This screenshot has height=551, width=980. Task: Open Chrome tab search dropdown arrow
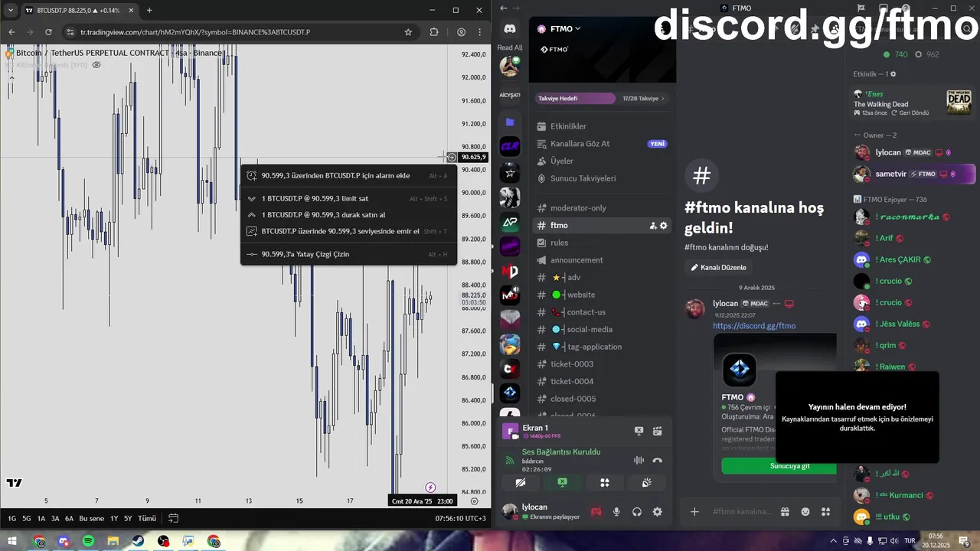[x=11, y=11]
